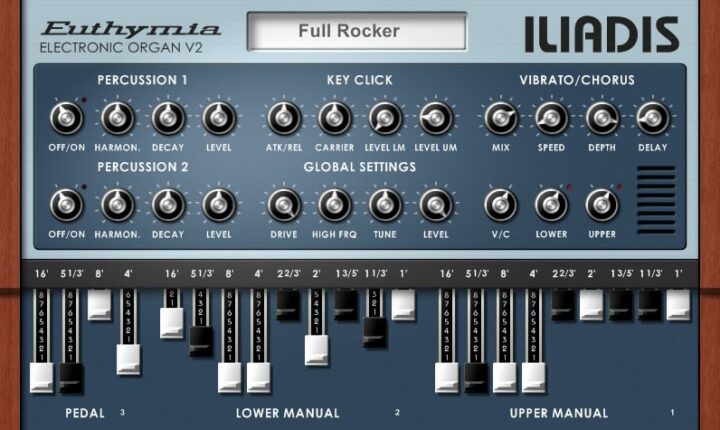The height and width of the screenshot is (430, 720).
Task: Toggle the Percussion 2 OFF/ON knob
Action: 66,205
